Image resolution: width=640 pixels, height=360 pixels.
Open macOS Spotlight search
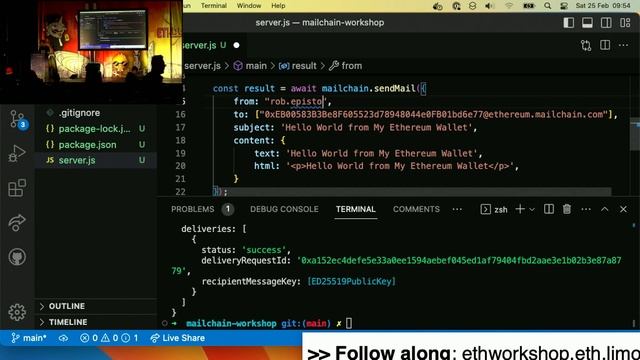point(547,6)
